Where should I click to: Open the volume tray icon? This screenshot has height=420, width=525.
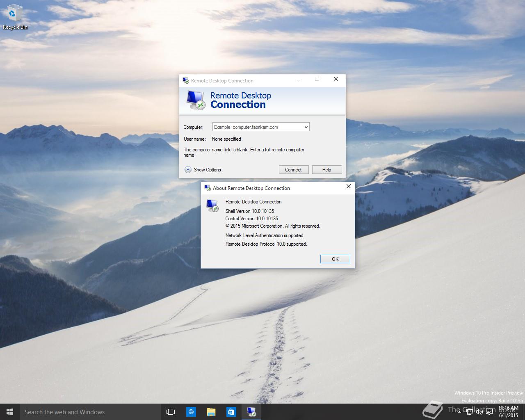(x=479, y=412)
